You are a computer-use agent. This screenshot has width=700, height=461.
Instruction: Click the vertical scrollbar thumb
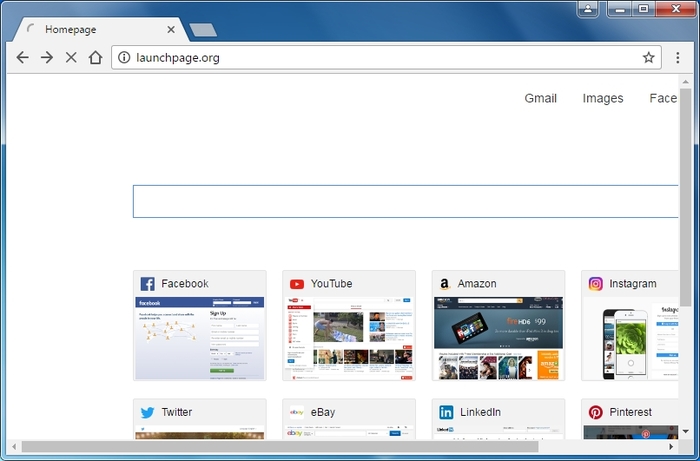[x=685, y=197]
